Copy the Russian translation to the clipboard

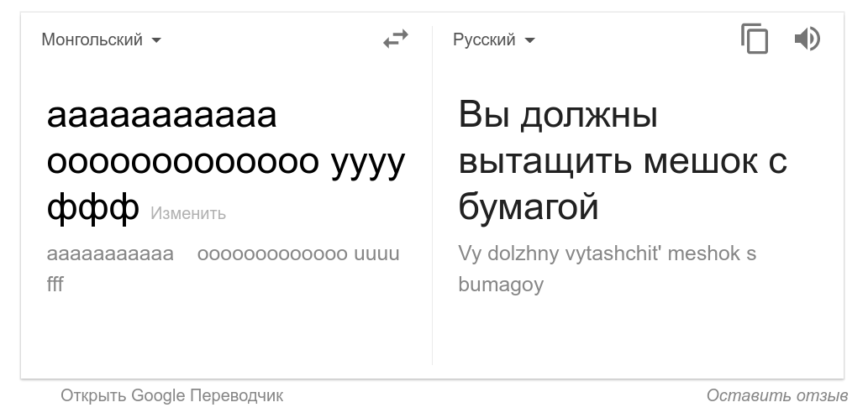click(x=755, y=39)
